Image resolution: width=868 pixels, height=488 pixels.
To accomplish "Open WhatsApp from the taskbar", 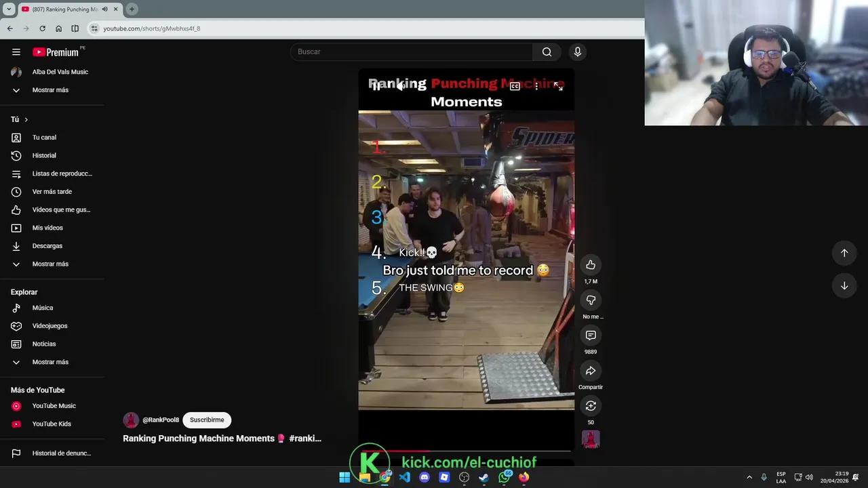I will (504, 477).
